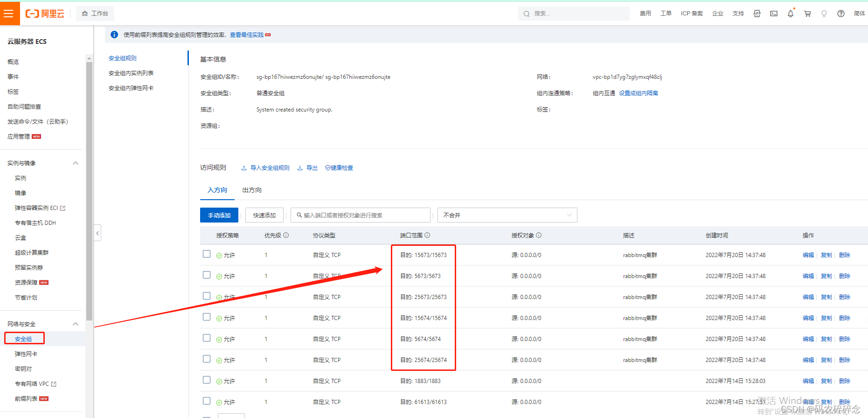Click the search magnifier in the rule filter box
Viewport: 868px width, 418px height.
(x=299, y=215)
